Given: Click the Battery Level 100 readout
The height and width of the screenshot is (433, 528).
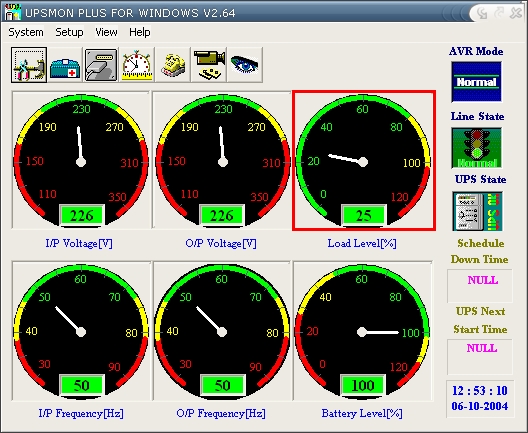Looking at the screenshot, I should 363,385.
